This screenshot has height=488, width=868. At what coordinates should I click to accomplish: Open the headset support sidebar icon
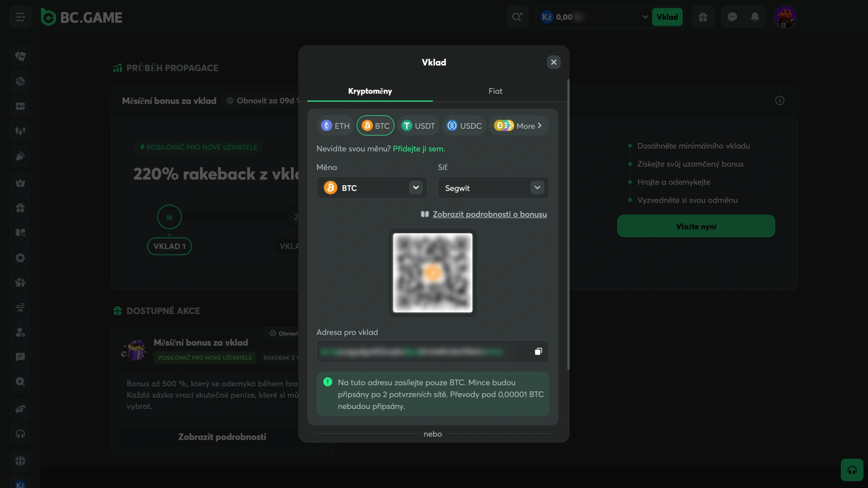click(x=20, y=434)
